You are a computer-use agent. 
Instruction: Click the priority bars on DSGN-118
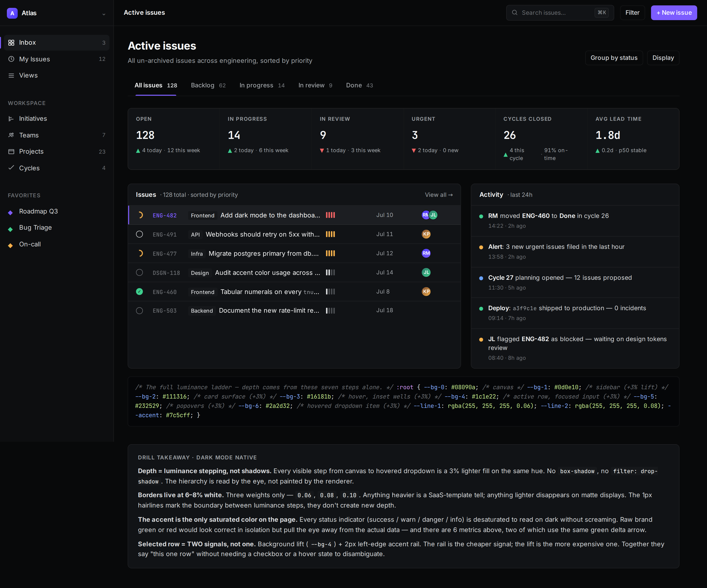[x=330, y=273]
